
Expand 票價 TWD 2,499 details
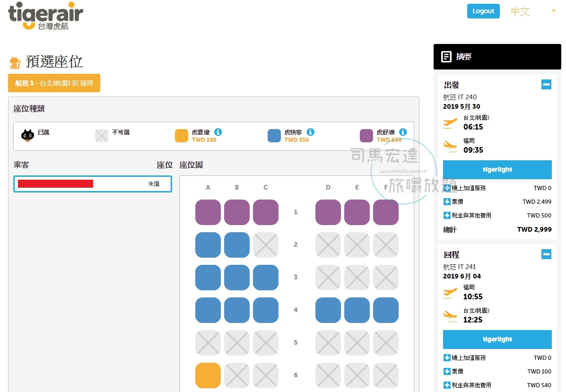tap(447, 201)
